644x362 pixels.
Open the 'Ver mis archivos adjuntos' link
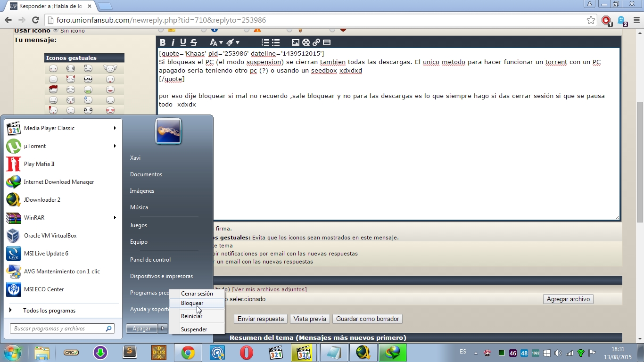[x=269, y=289]
